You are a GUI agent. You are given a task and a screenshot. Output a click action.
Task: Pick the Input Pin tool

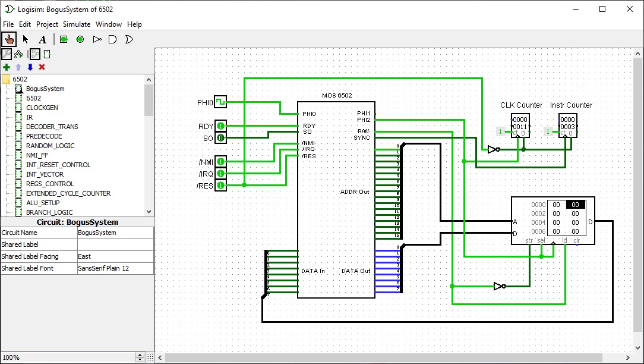(64, 39)
